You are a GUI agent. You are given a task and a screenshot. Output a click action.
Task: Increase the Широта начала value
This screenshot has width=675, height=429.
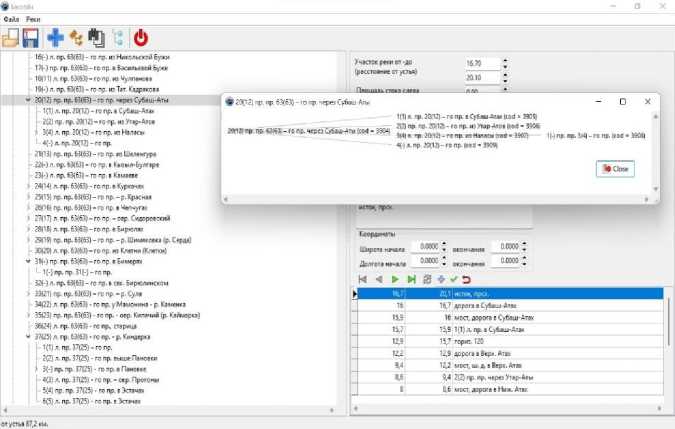pyautogui.click(x=444, y=244)
